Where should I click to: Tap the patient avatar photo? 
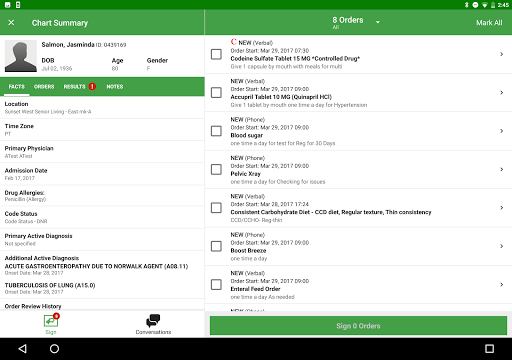pyautogui.click(x=21, y=56)
